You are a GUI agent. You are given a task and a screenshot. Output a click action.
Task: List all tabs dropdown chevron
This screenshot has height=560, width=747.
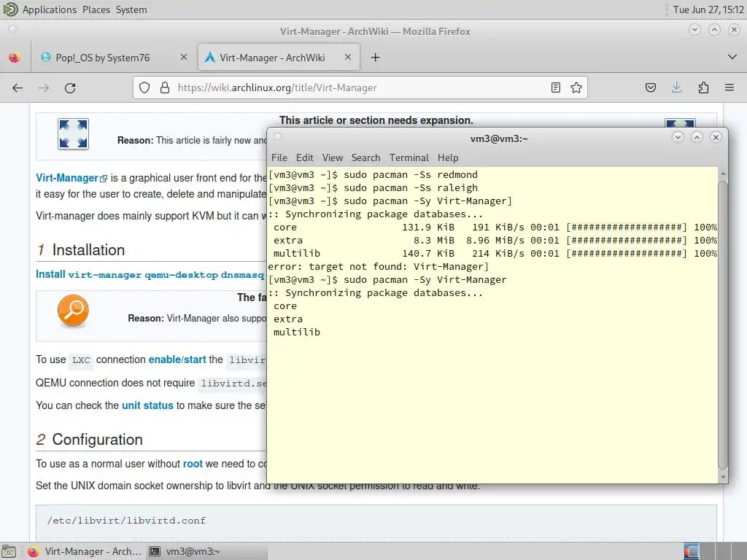[732, 57]
